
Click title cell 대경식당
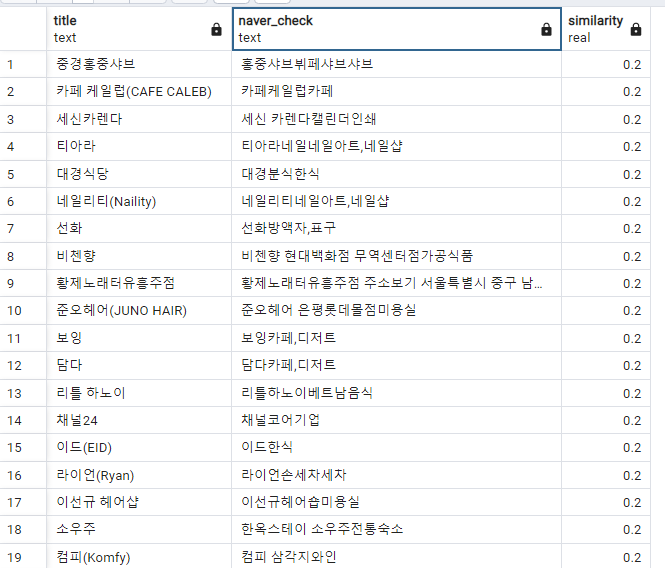point(139,174)
